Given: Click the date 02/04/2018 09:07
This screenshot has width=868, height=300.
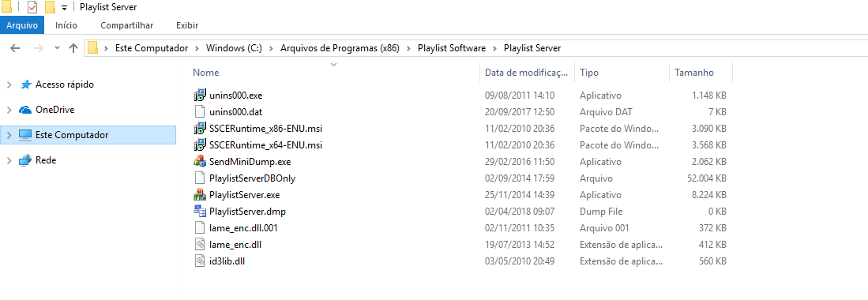Looking at the screenshot, I should tap(520, 212).
